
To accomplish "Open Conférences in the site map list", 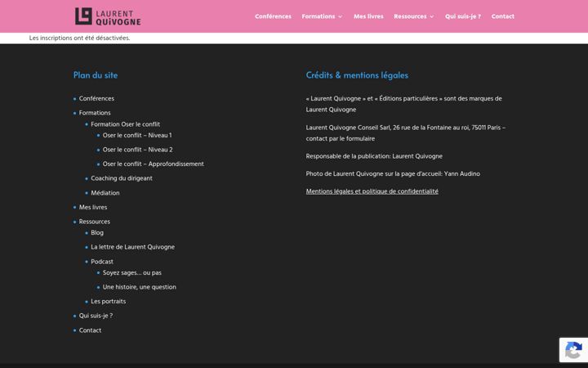I will point(96,98).
